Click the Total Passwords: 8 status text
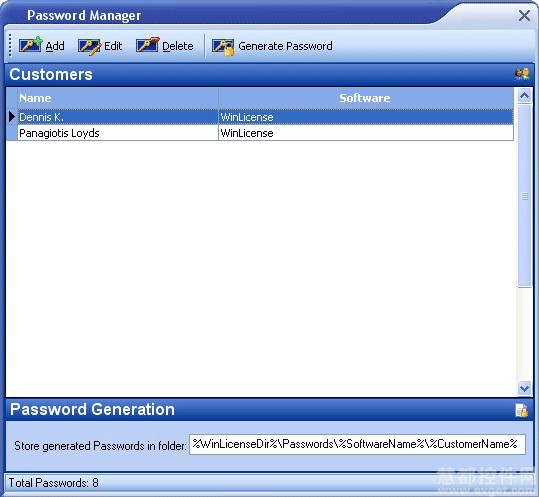Screen dimensions: 539x497 tap(54, 483)
